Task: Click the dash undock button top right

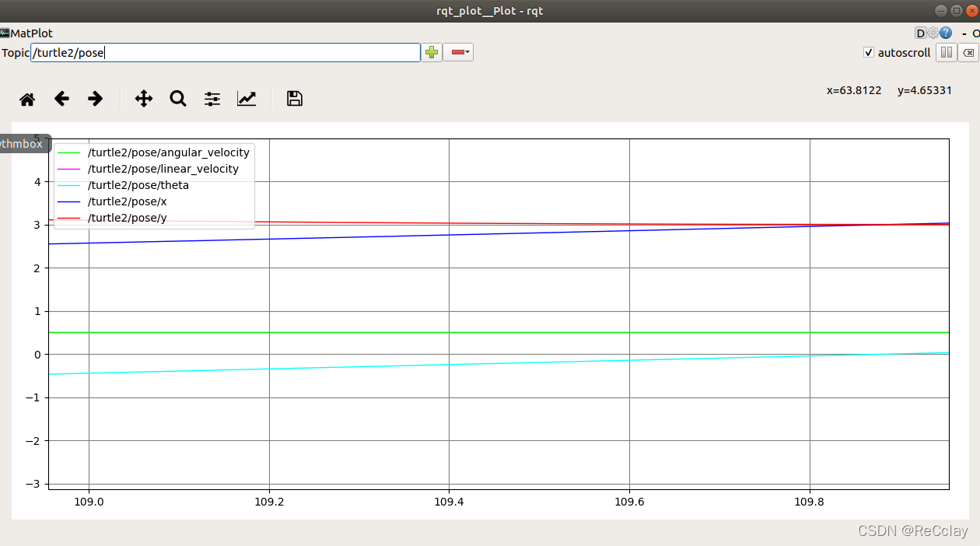Action: pos(964,33)
